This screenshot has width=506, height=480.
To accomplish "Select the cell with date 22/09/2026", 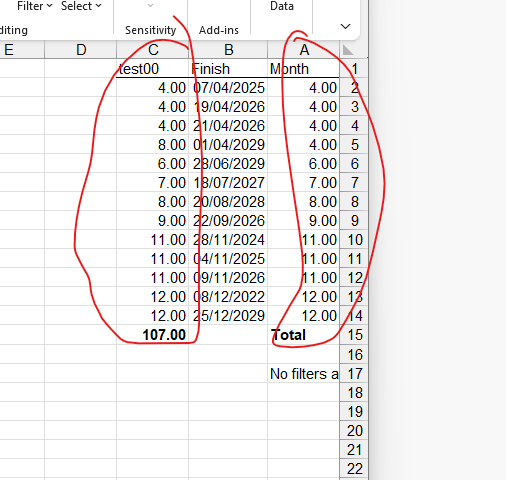I will pyautogui.click(x=228, y=221).
